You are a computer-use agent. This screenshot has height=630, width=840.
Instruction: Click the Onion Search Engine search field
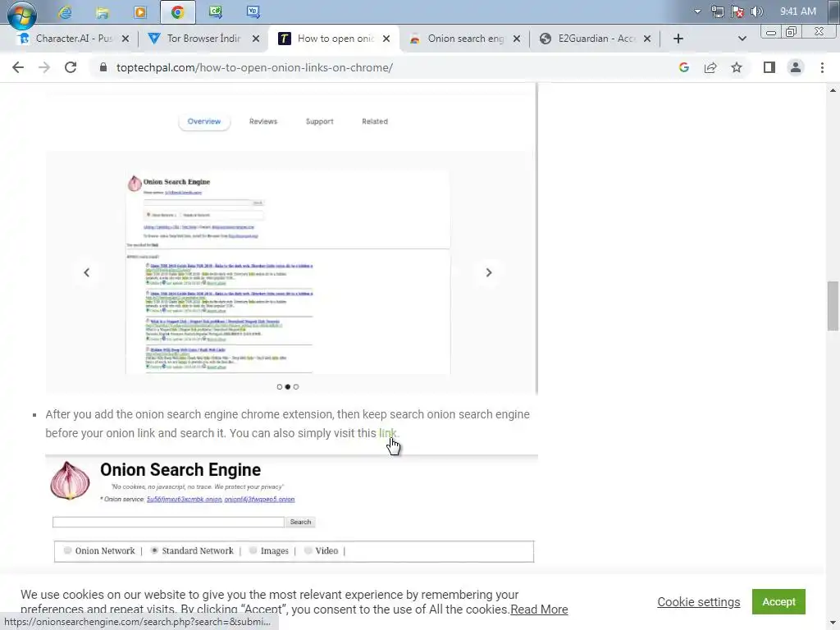[x=168, y=522]
